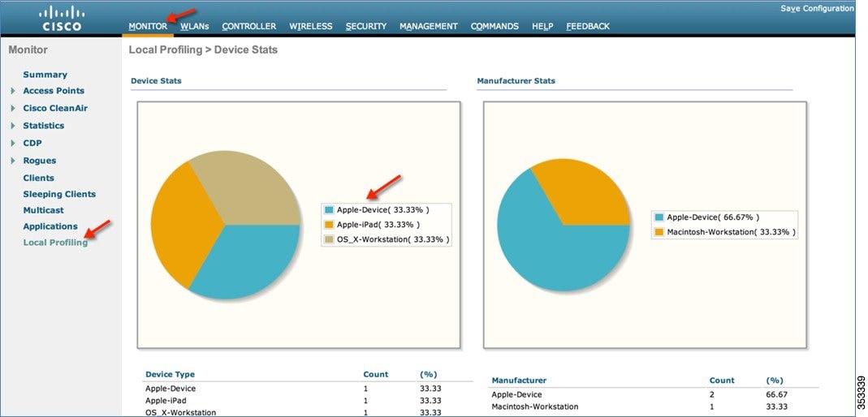Open the WIRELESS menu
Viewport: 868px width, 417px height.
(x=310, y=26)
